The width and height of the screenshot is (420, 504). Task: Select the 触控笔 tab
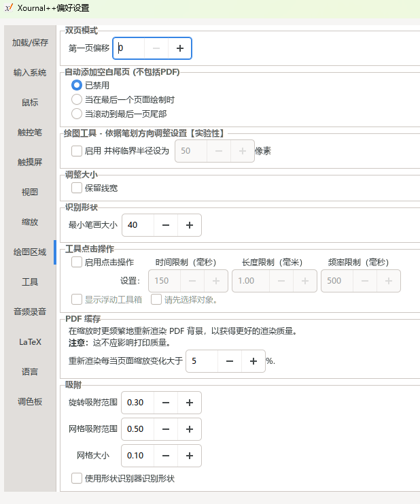coord(30,132)
